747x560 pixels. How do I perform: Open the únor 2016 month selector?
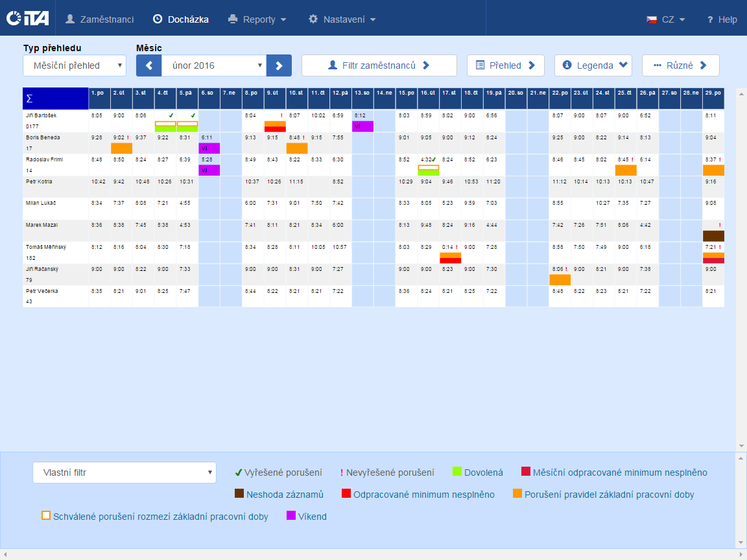[x=213, y=65]
